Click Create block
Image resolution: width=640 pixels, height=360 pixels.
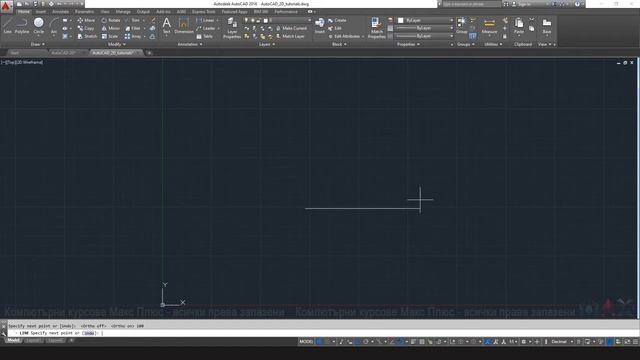tap(337, 20)
